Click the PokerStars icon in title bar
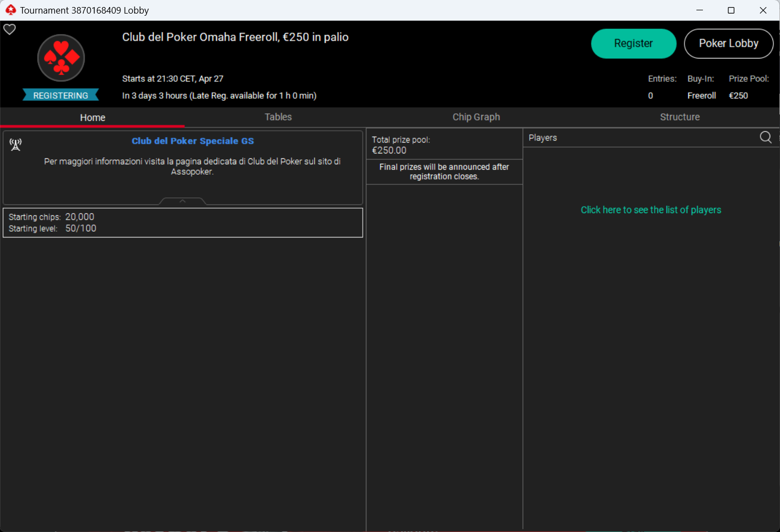Image resolution: width=780 pixels, height=532 pixels. [x=10, y=10]
